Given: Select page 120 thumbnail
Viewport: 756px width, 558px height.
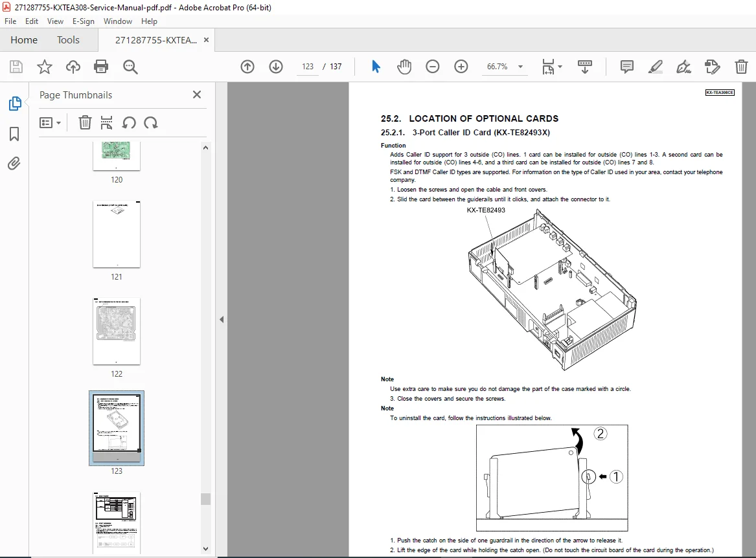Looking at the screenshot, I should [x=116, y=156].
